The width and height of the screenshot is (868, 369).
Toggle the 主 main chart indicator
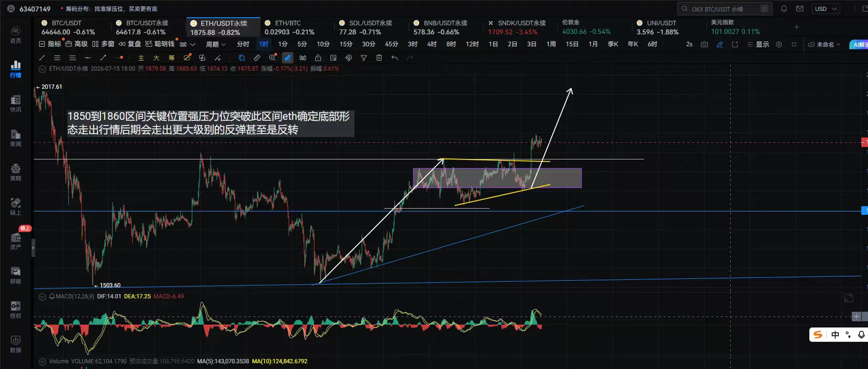(141, 58)
